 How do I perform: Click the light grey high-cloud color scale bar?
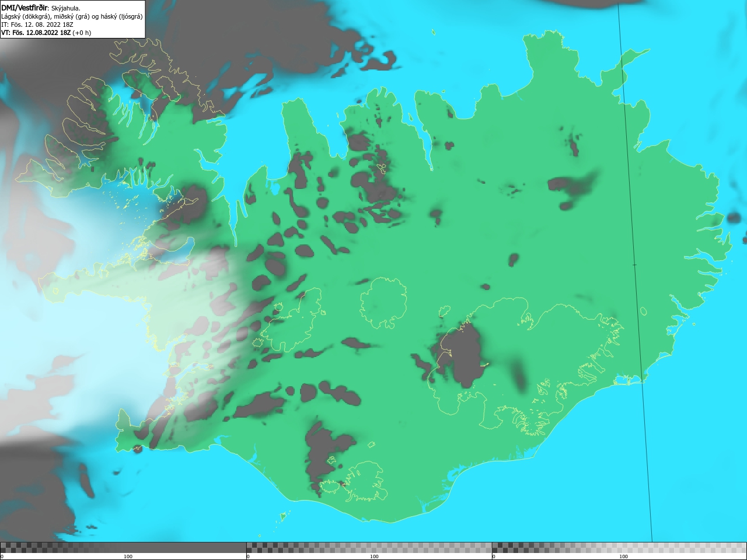pos(619,548)
